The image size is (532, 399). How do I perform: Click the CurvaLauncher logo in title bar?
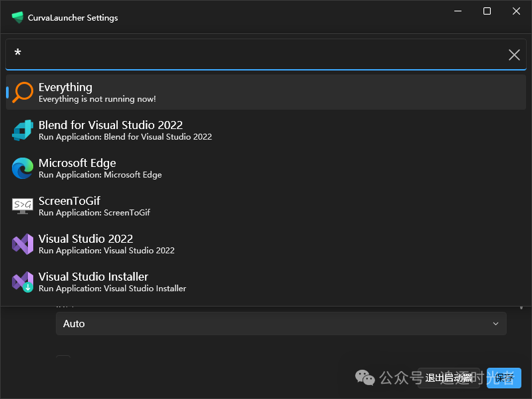click(x=17, y=18)
